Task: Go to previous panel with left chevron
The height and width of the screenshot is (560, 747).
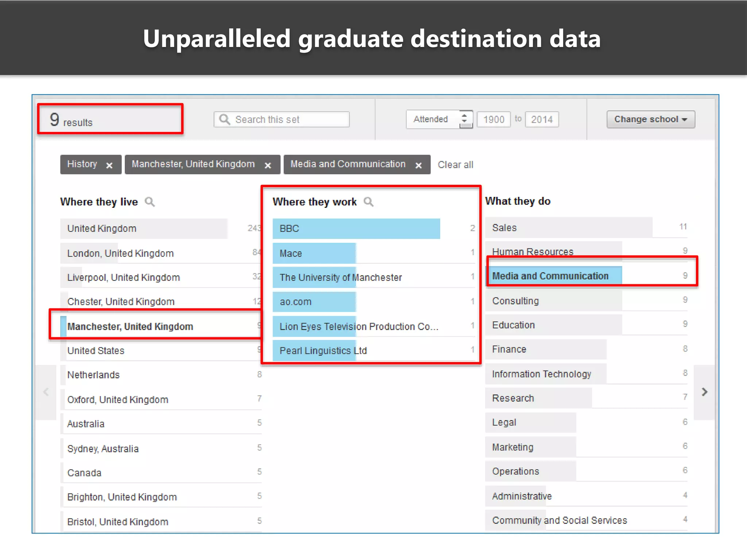Action: (x=46, y=392)
